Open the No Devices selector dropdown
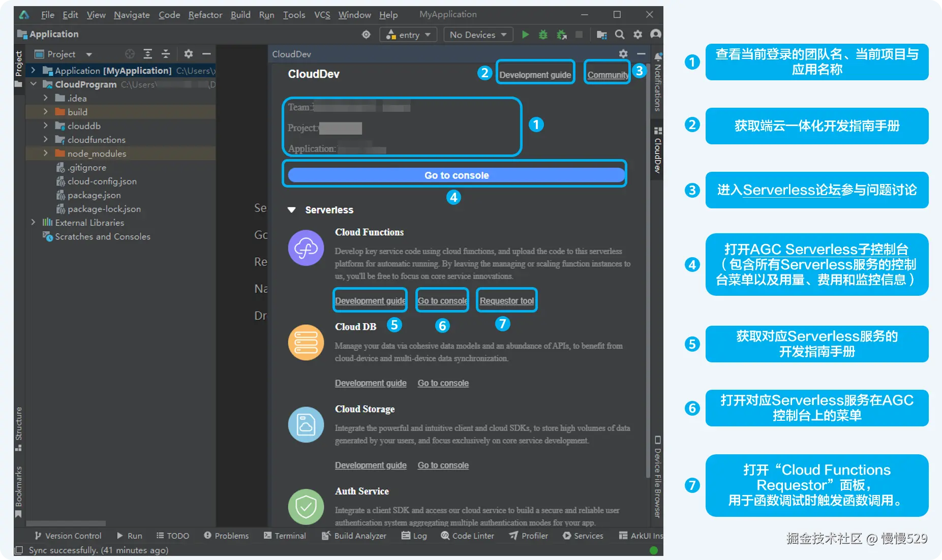Screen dimensions: 942x560 [x=478, y=35]
